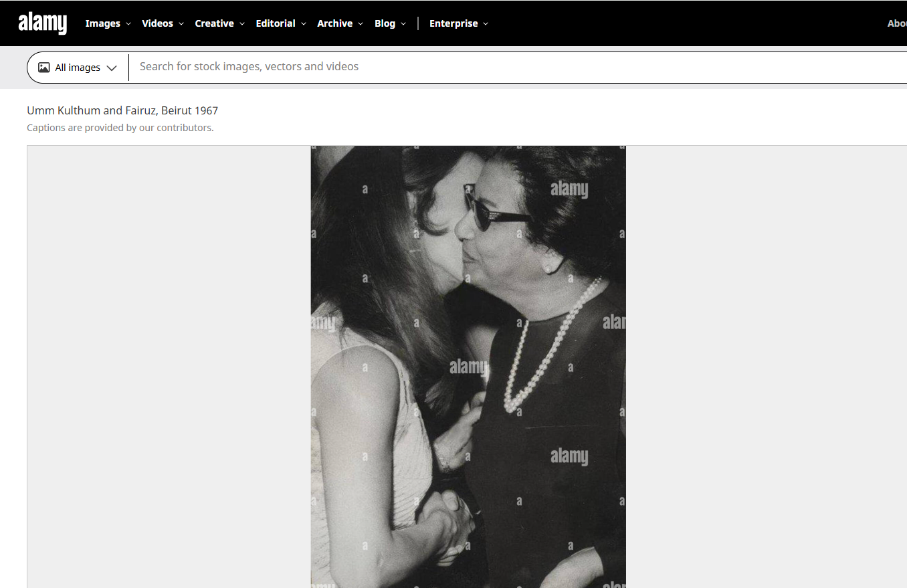Image resolution: width=907 pixels, height=588 pixels.
Task: Expand the Videos dropdown arrow
Action: coord(181,23)
